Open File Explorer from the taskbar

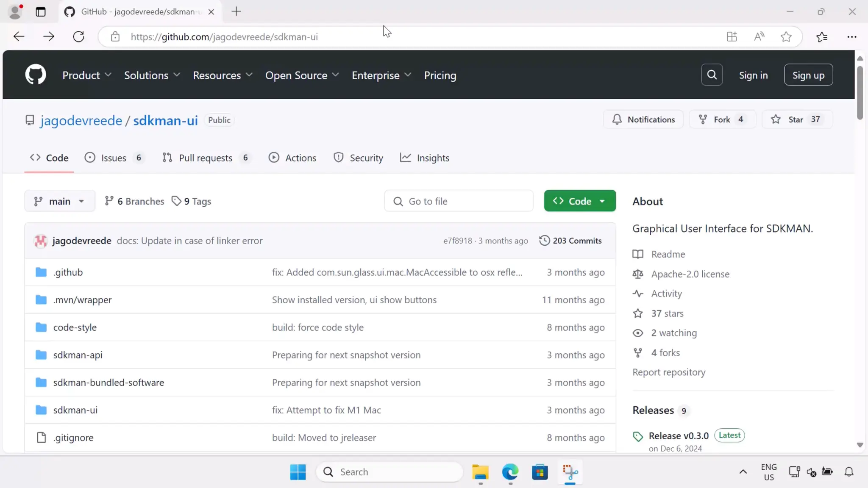[480, 472]
